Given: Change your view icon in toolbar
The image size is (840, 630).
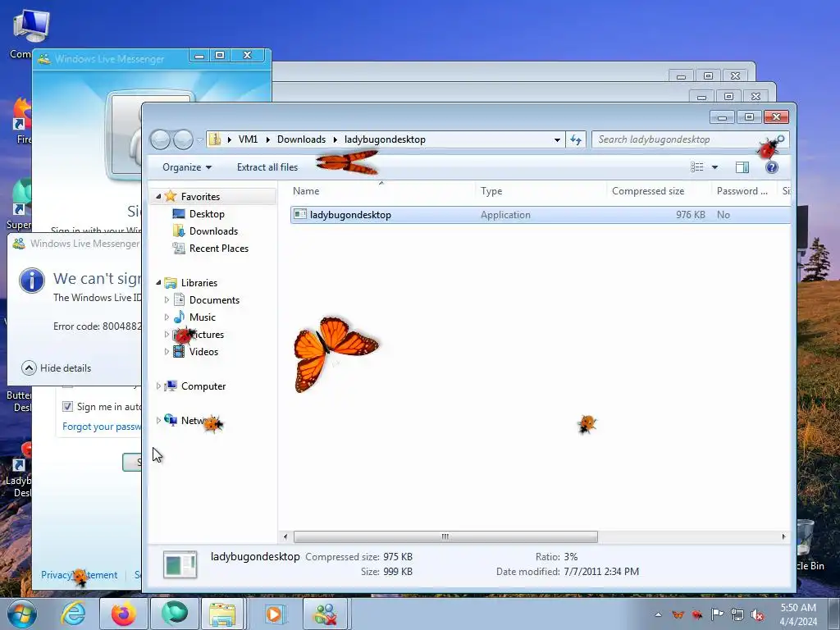Looking at the screenshot, I should click(697, 167).
